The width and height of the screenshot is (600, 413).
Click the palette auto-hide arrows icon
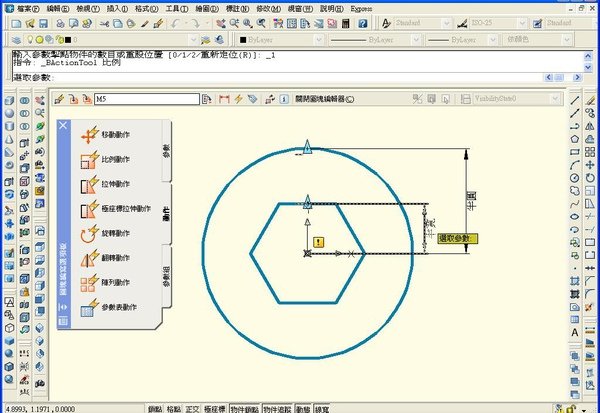point(63,307)
